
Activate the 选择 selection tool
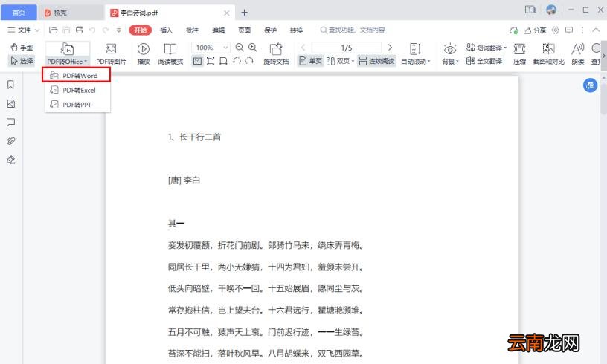pos(22,61)
